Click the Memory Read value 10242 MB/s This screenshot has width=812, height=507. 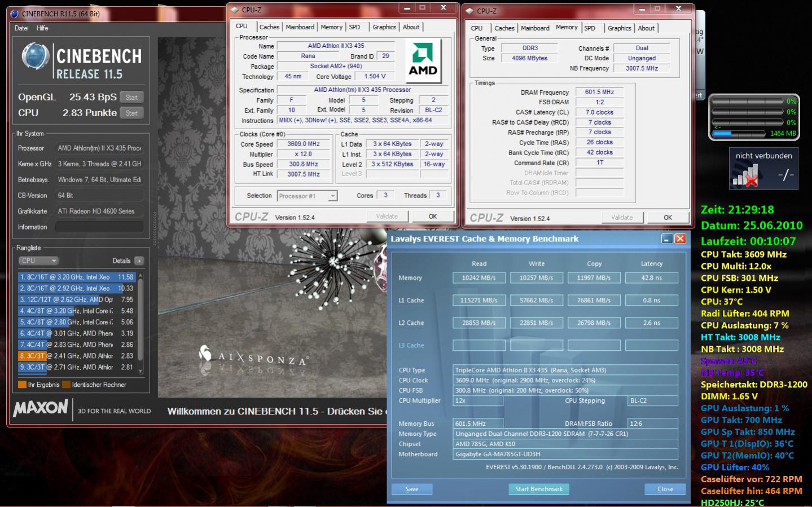click(x=479, y=277)
